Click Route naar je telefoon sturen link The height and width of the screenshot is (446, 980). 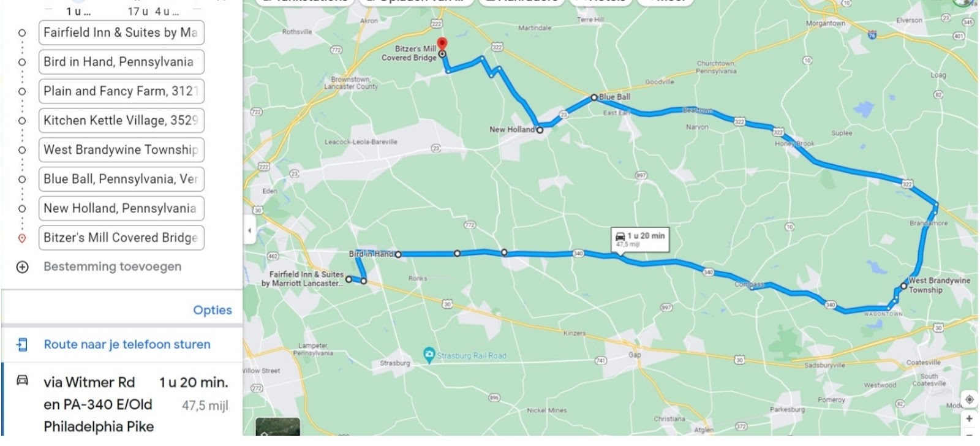[x=127, y=344]
